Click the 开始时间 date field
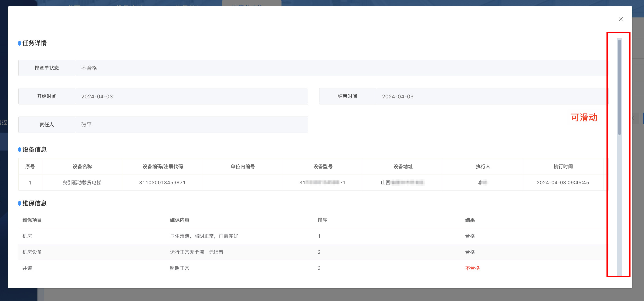The width and height of the screenshot is (644, 301). (x=191, y=97)
